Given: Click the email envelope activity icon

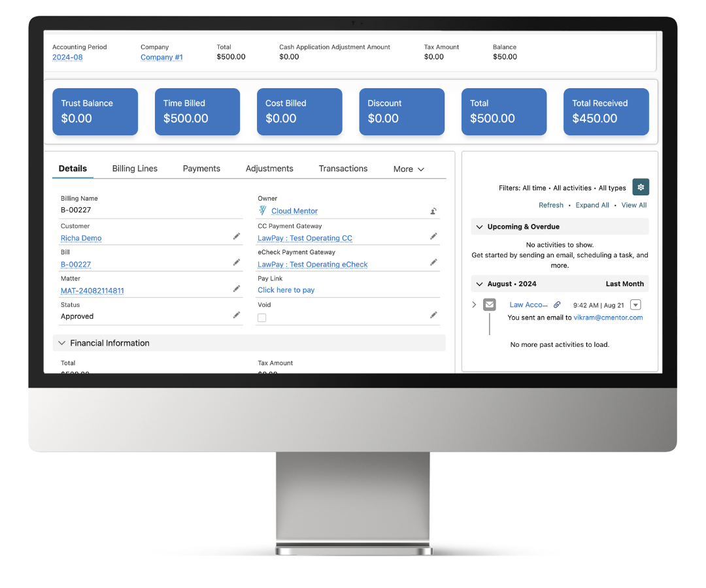Looking at the screenshot, I should (x=489, y=304).
